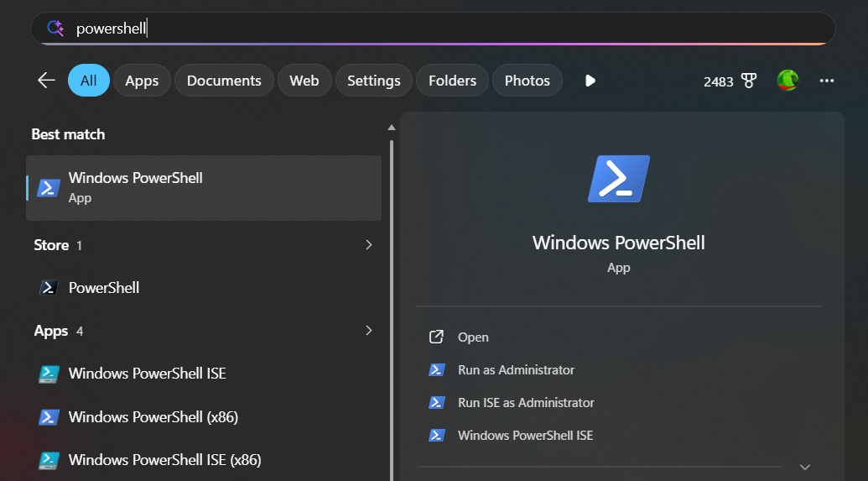
Task: Switch to the Folders filter tab
Action: [452, 81]
